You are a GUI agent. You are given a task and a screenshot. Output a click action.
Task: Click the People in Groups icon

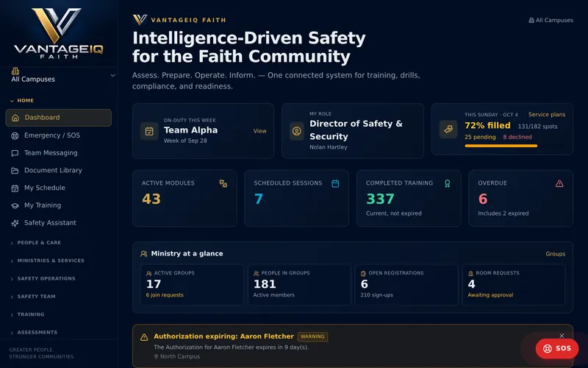click(x=256, y=274)
